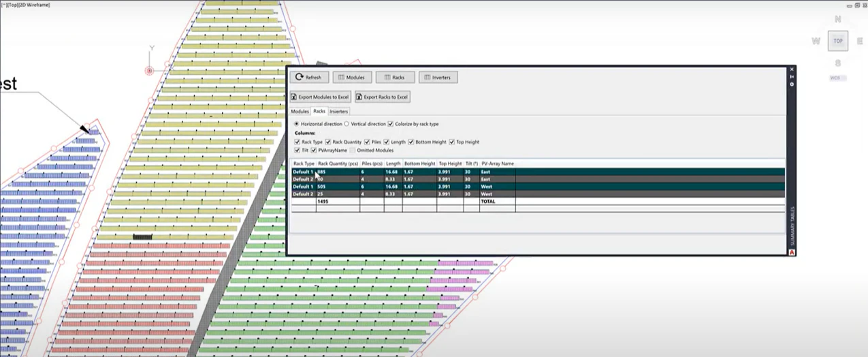
Task: Select Vertical direction radio button
Action: click(x=347, y=124)
